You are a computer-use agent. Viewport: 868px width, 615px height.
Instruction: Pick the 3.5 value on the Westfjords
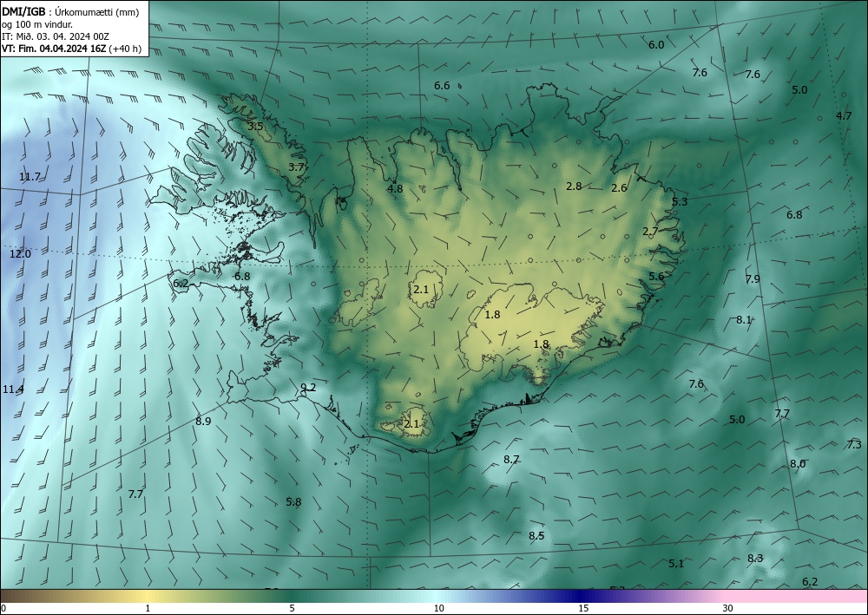[255, 127]
